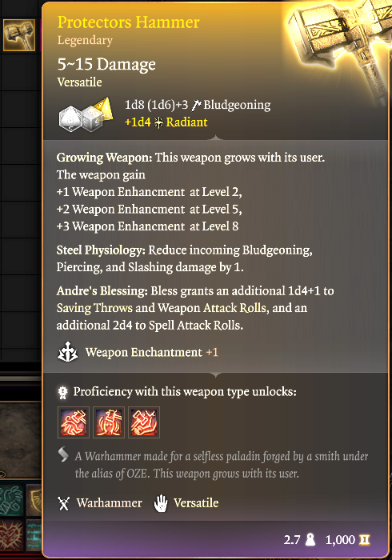Click the Attack Rolls highlighted link
Image resolution: width=392 pixels, height=560 pixels.
[x=235, y=308]
